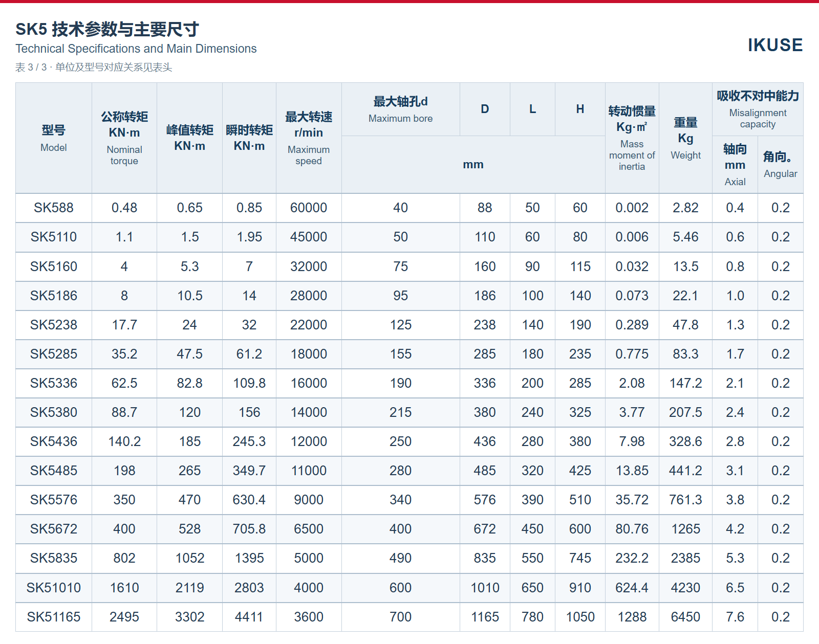This screenshot has height=644, width=819.
Task: Select model cell SK5672
Action: (54, 529)
